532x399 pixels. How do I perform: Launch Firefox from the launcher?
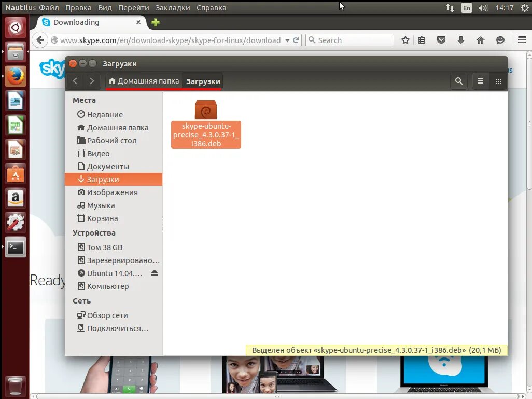coord(15,76)
